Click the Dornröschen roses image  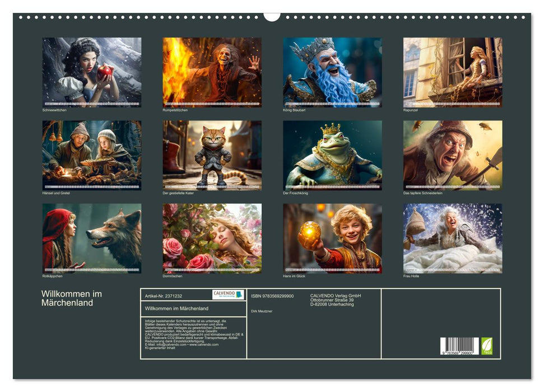(212, 239)
